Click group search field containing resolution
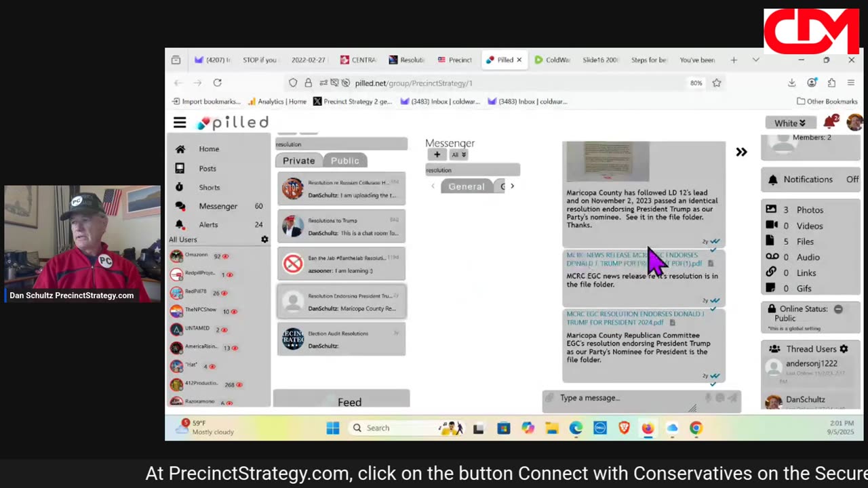The image size is (868, 488). tap(341, 144)
